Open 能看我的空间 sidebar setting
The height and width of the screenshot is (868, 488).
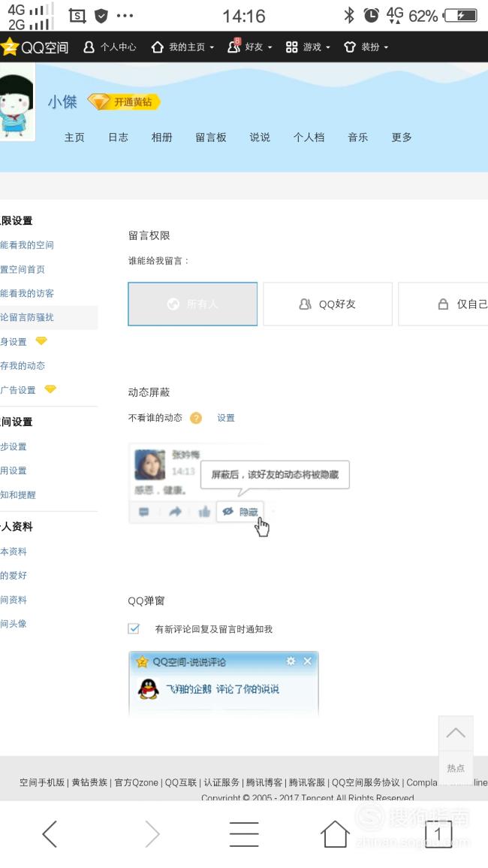pyautogui.click(x=27, y=245)
